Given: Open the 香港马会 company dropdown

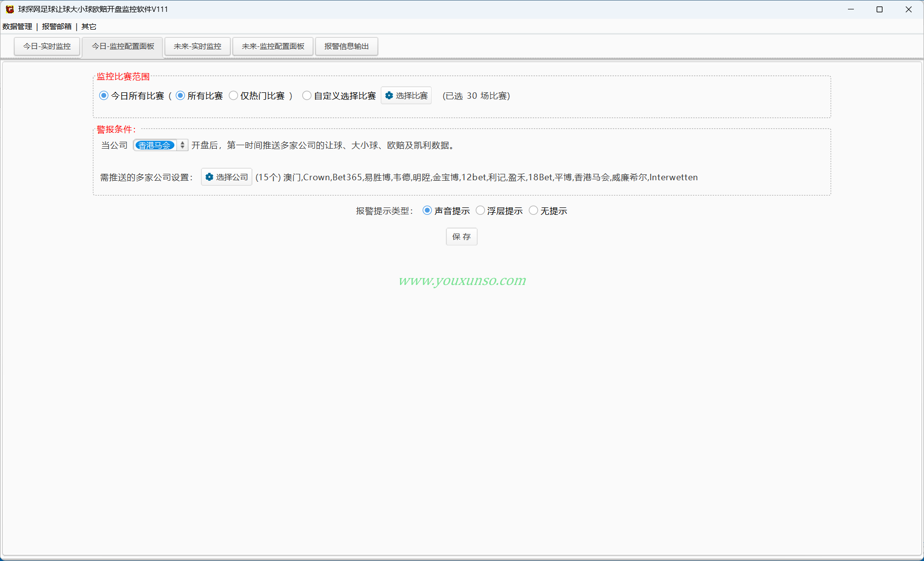Looking at the screenshot, I should (x=161, y=145).
